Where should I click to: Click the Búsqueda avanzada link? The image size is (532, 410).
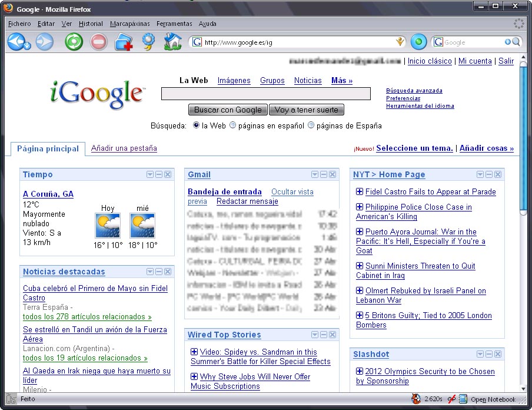coord(414,91)
